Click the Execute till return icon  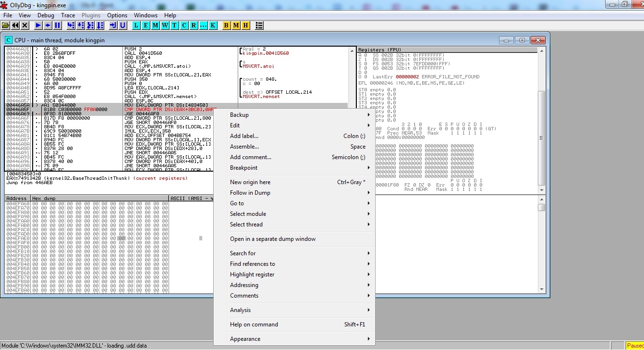(x=113, y=25)
